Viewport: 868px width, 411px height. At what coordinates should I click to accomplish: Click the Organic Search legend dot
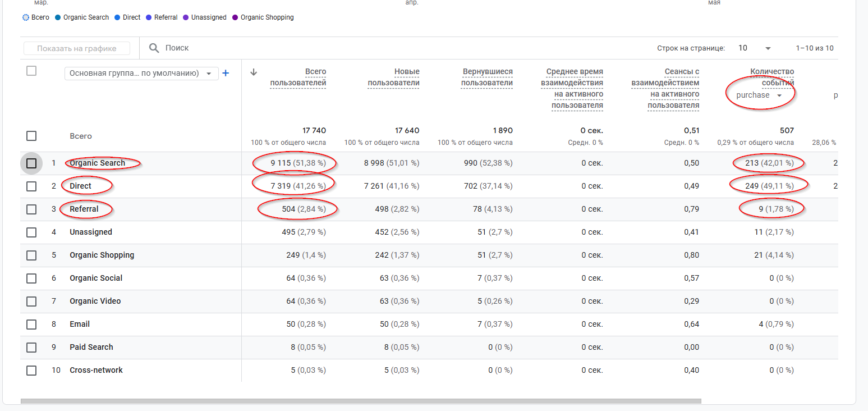[x=58, y=17]
